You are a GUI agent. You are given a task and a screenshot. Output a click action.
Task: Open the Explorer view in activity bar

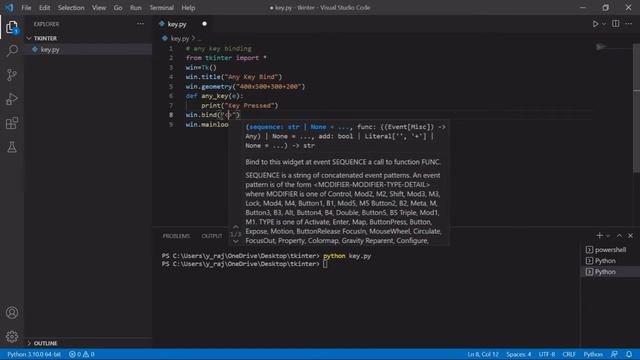point(12,27)
